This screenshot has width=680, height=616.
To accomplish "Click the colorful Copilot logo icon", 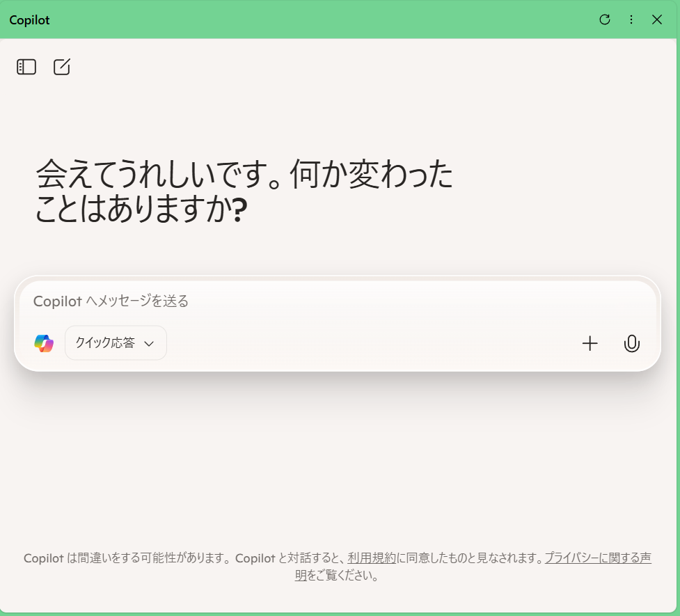I will pos(44,343).
